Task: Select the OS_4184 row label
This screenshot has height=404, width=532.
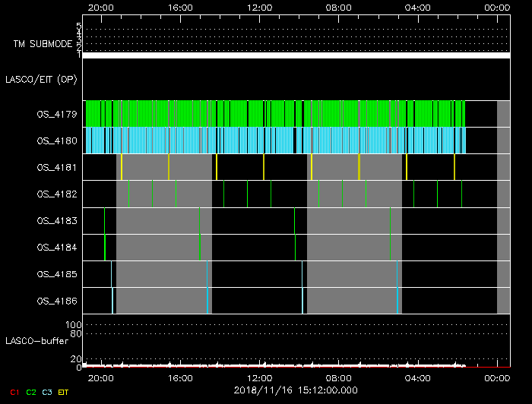Action: point(57,248)
